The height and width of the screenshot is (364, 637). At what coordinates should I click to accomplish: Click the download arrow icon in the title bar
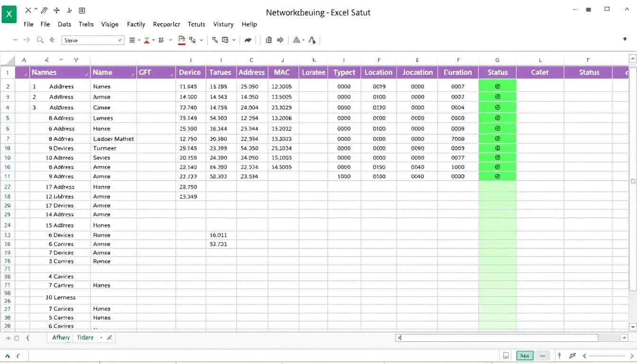[69, 10]
